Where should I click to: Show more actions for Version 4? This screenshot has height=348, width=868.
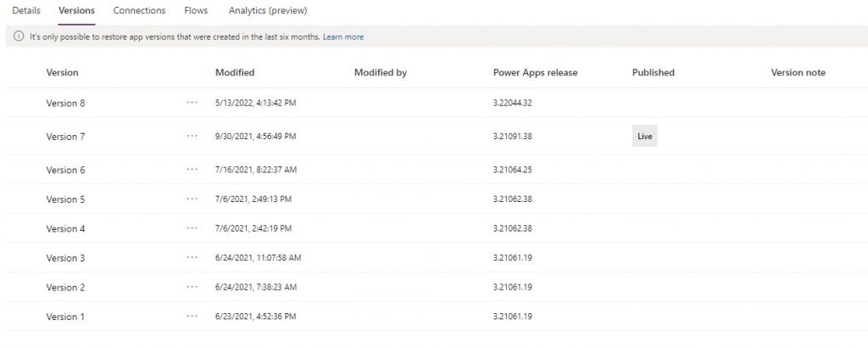point(192,228)
